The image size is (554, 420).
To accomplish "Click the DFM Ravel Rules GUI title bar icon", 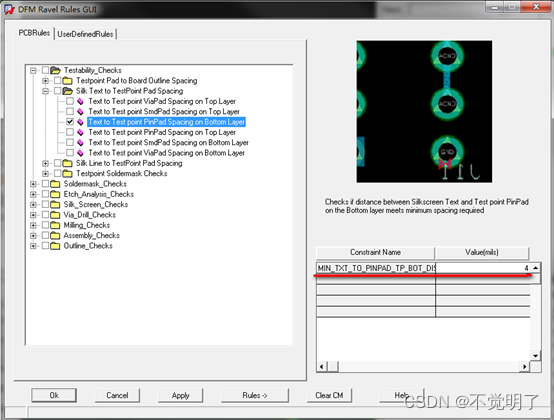I will [x=9, y=10].
